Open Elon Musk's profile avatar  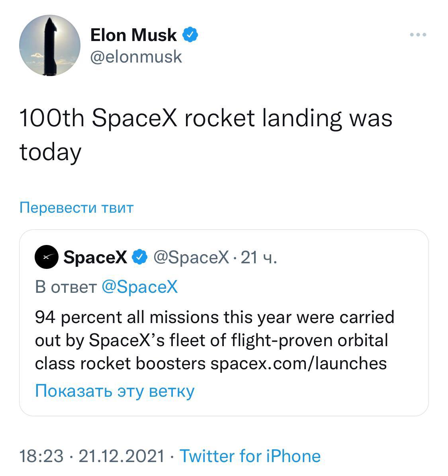point(50,45)
